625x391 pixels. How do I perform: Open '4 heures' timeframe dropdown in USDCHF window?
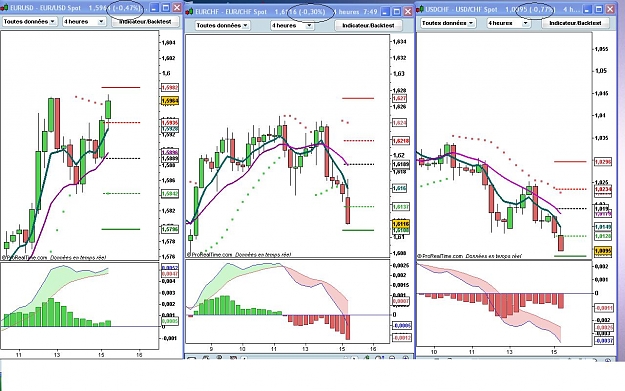point(509,23)
